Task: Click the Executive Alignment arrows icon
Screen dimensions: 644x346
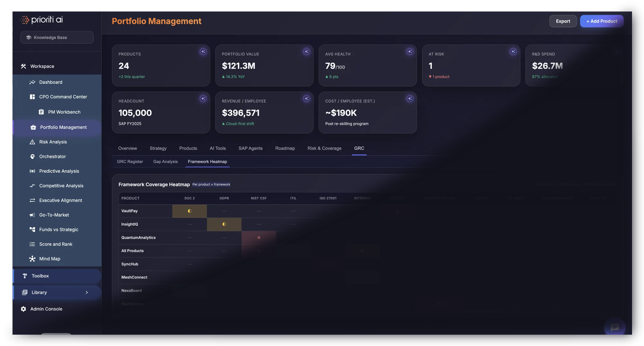Action: coord(32,200)
